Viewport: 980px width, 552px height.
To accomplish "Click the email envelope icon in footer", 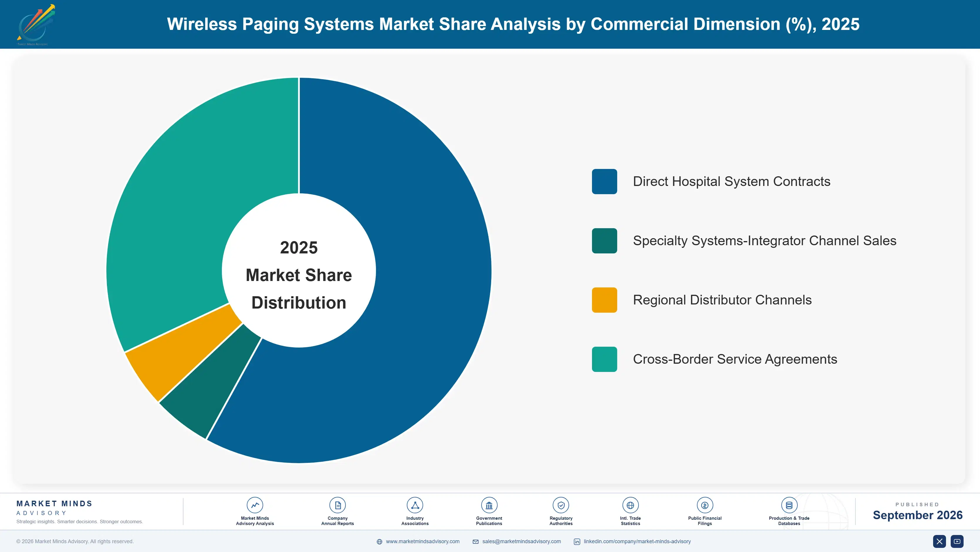I will [x=476, y=542].
